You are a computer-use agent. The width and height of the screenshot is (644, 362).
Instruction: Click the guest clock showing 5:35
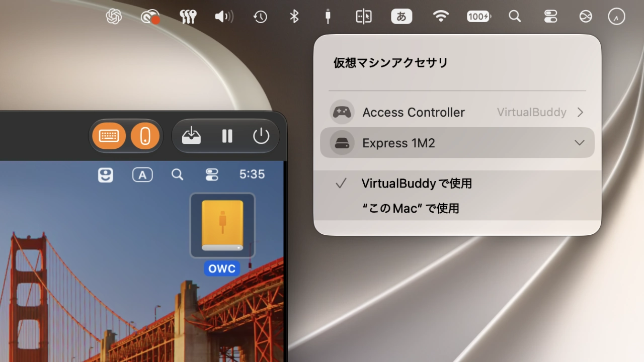click(252, 174)
